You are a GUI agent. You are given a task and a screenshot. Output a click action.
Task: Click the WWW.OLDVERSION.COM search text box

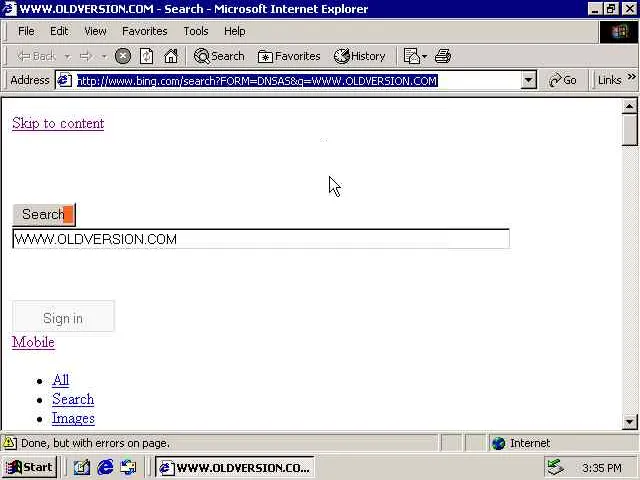coord(261,239)
